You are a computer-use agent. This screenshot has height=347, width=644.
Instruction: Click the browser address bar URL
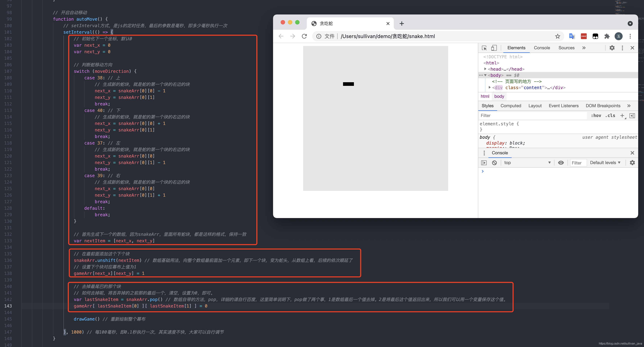point(387,36)
